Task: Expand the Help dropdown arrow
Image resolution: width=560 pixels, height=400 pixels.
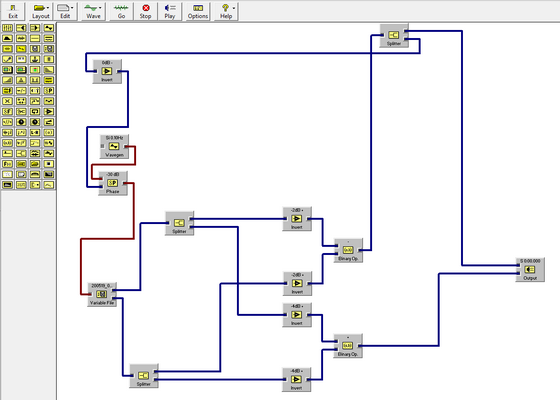Action: 234,8
